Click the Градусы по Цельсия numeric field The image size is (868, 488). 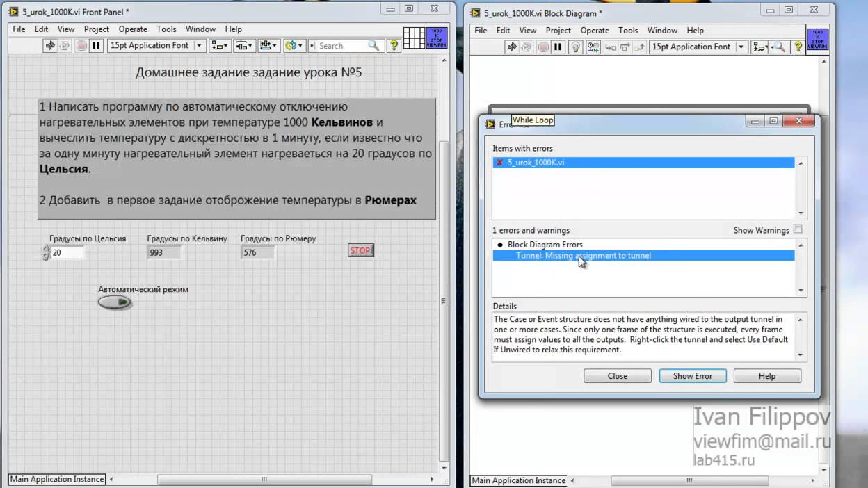point(67,252)
